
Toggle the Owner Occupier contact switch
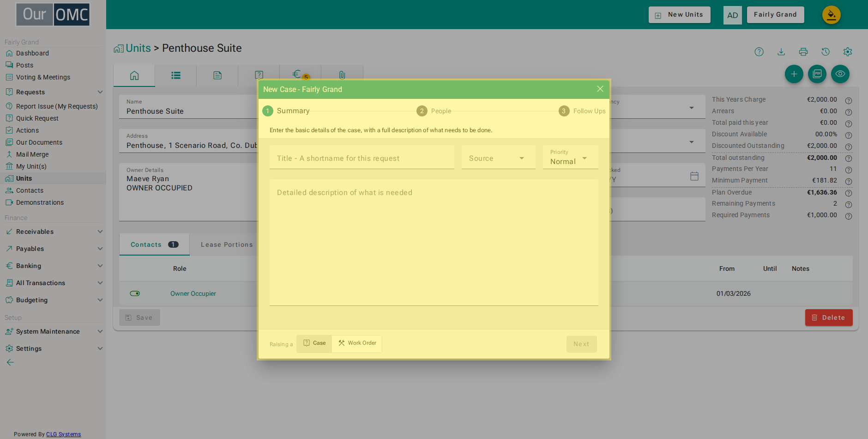click(x=135, y=293)
